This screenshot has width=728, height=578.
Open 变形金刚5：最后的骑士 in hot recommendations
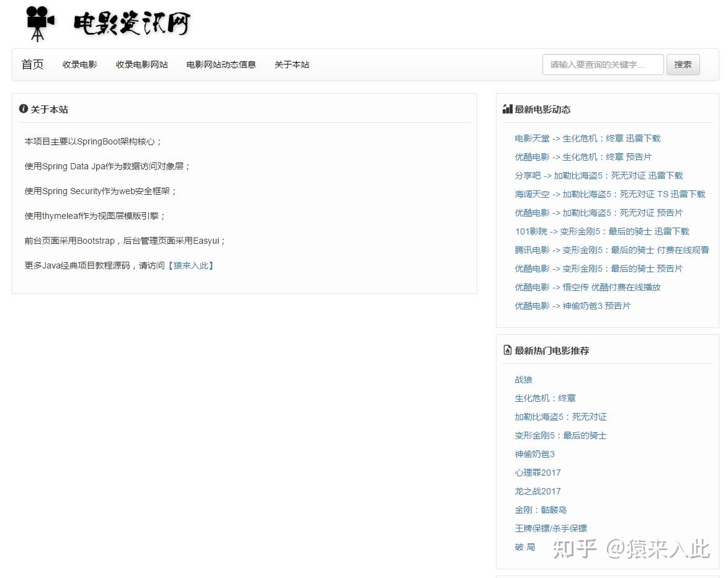pos(560,435)
